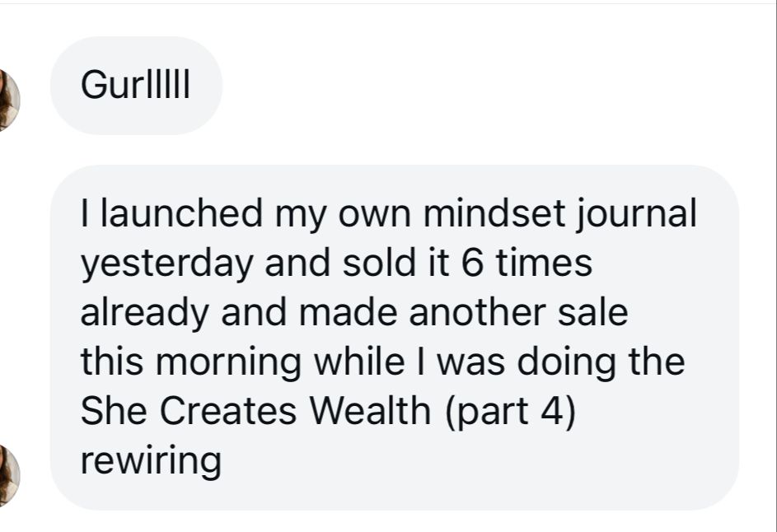Click the text "(part 4)"

pyautogui.click(x=509, y=413)
